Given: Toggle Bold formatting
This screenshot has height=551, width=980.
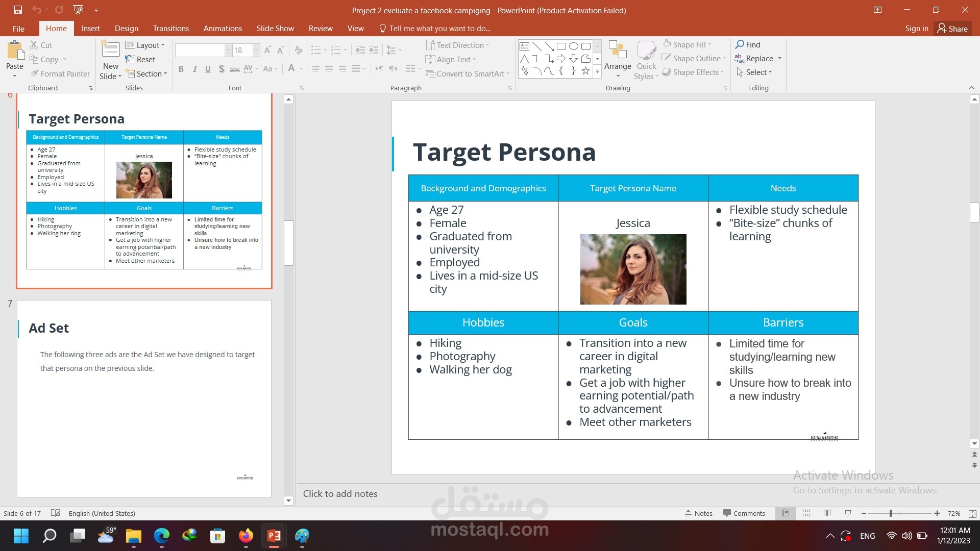Looking at the screenshot, I should coord(181,69).
